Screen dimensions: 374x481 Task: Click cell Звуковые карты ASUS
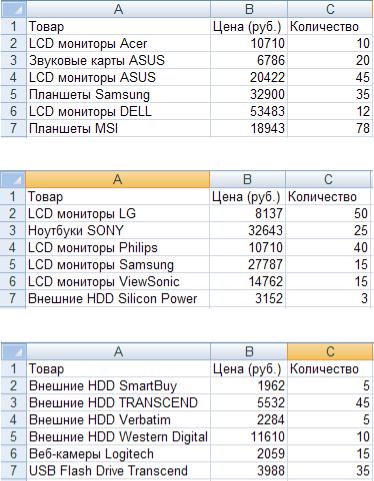pos(118,60)
